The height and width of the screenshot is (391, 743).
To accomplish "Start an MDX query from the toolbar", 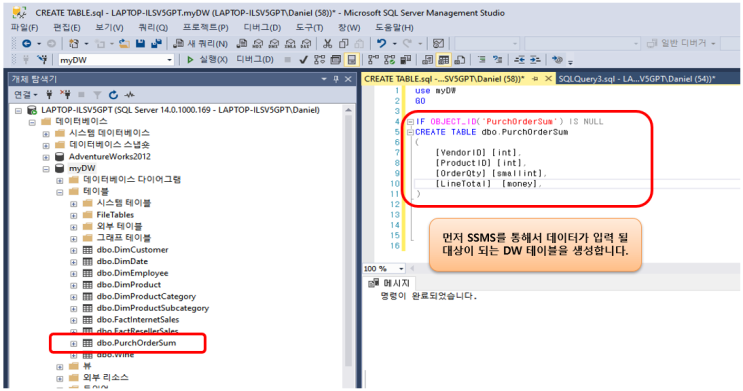I will tap(258, 44).
